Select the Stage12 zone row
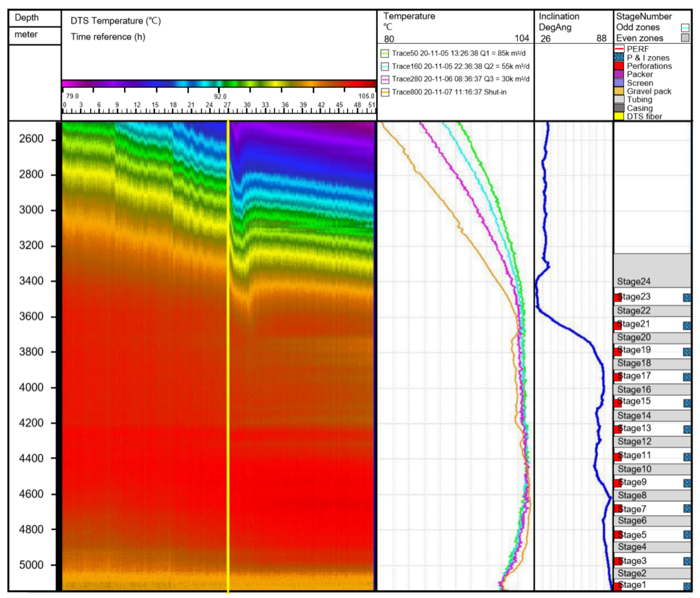 point(652,441)
